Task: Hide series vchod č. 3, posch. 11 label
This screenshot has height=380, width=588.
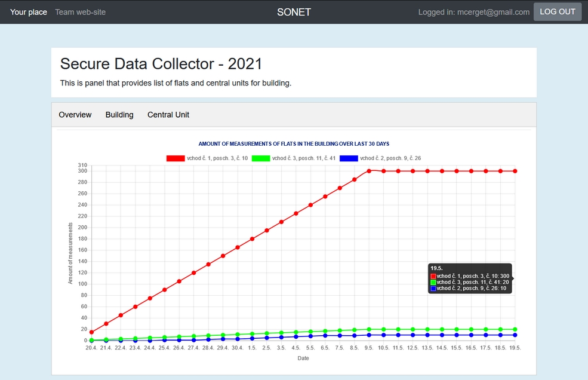Action: point(304,158)
